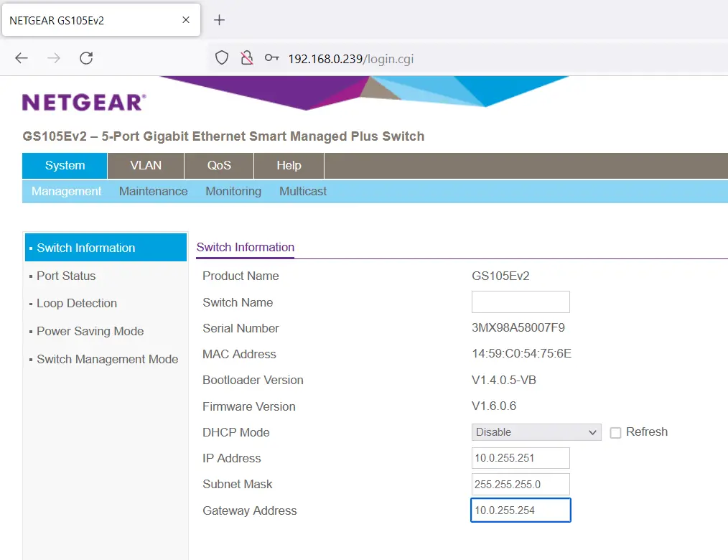The width and height of the screenshot is (728, 560).
Task: Click the address bar URL 192.168.0.239/login.cgi
Action: click(x=350, y=59)
